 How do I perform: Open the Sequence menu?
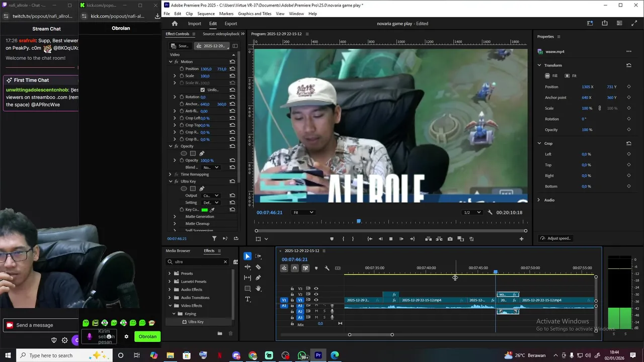point(206,14)
